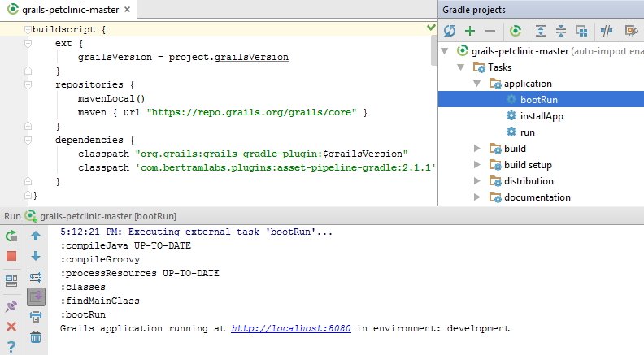
Task: Toggle offline mode in Gradle toolbar
Action: click(x=607, y=31)
